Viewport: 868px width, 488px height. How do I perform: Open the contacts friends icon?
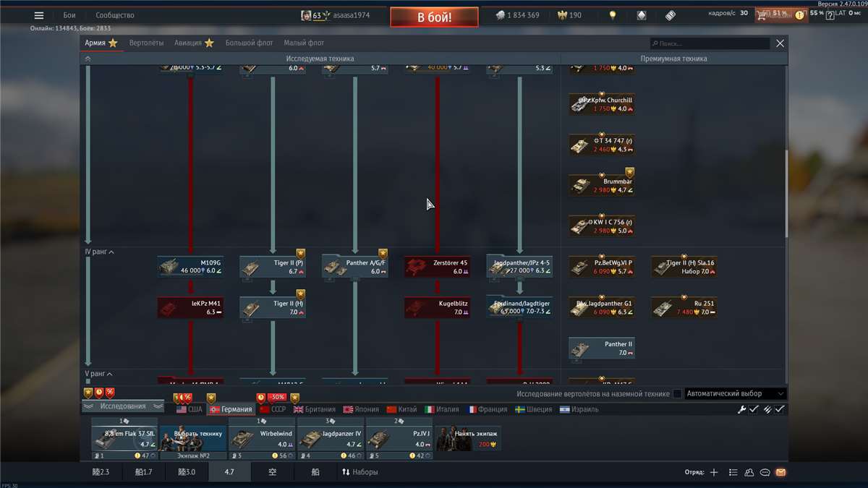749,472
